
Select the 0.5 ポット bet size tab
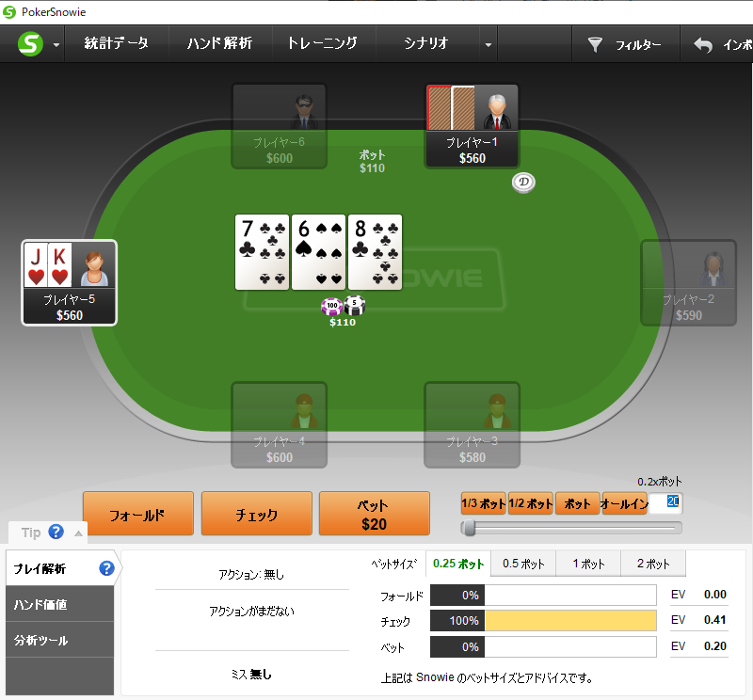[x=523, y=564]
